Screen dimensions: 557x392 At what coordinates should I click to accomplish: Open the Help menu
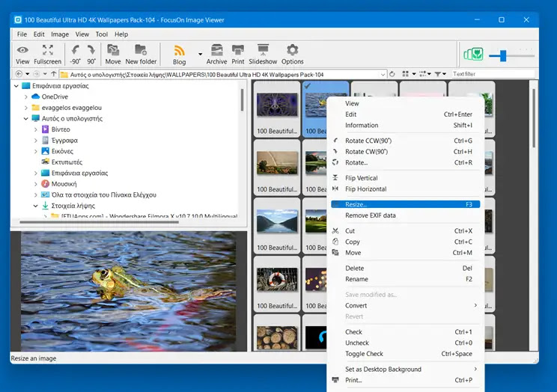(x=121, y=34)
